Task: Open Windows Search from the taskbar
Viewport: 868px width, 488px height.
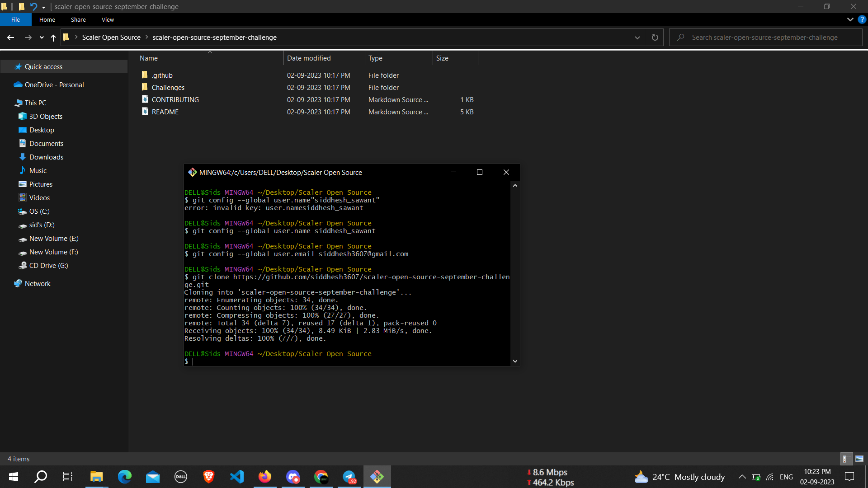Action: coord(40,477)
